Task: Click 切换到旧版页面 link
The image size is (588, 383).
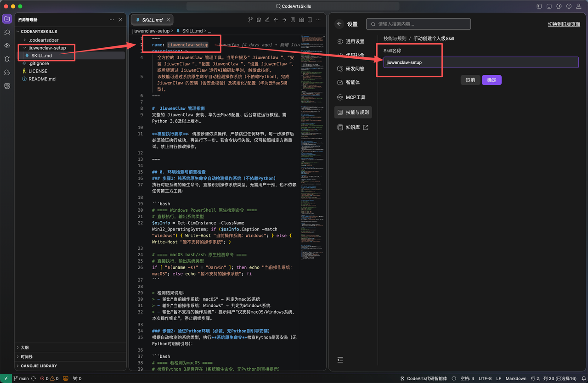Action: pos(564,24)
